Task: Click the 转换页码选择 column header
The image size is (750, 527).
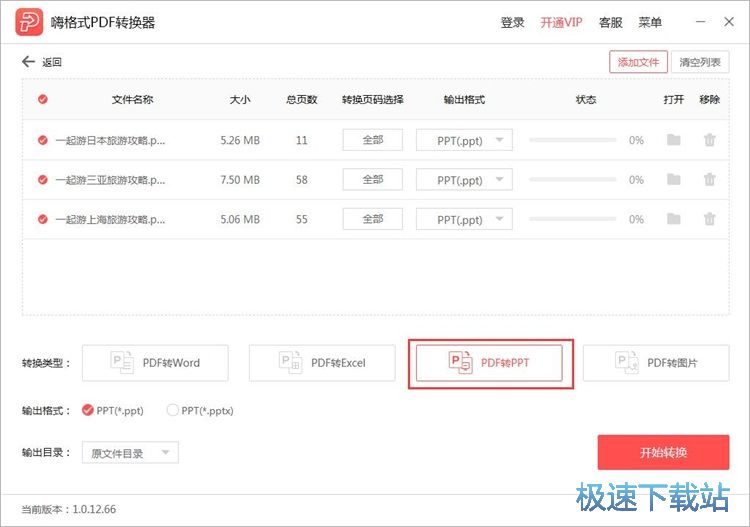Action: 373,99
